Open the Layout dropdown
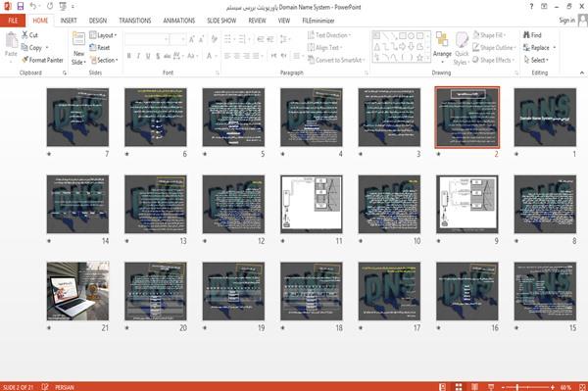Viewport: 588px width, 391px height. point(103,35)
